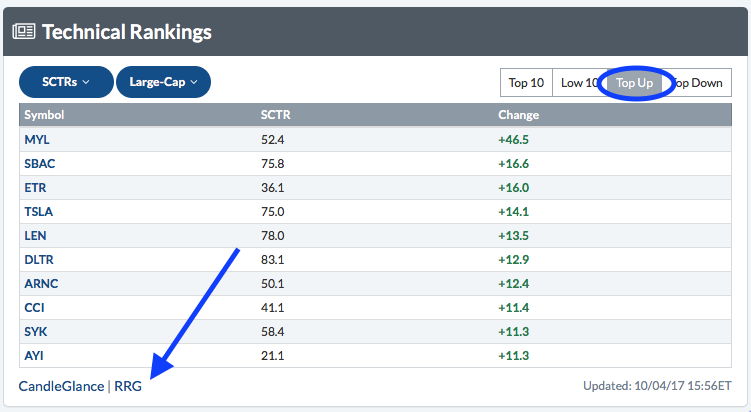This screenshot has width=751, height=412.
Task: Open the ETR symbol page
Action: pos(36,187)
